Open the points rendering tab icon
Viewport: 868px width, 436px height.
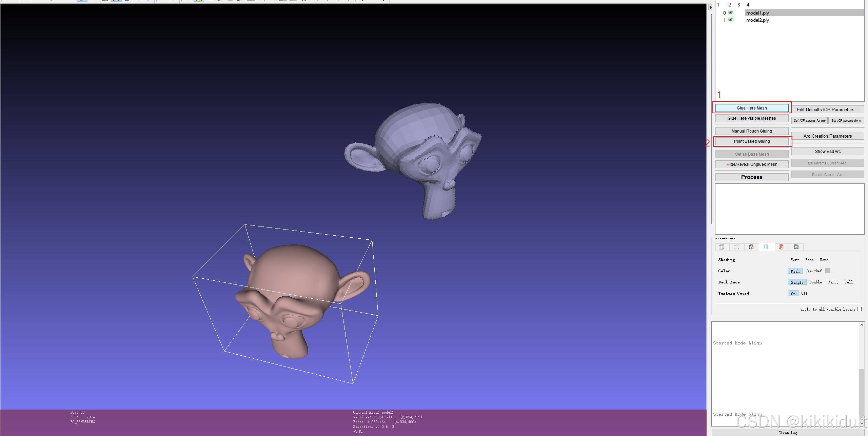(736, 247)
